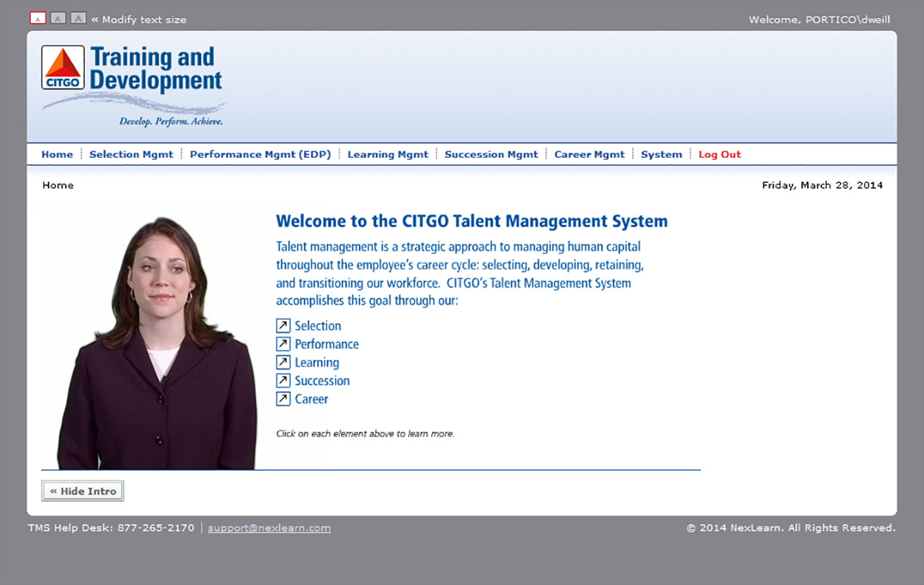Open the Career Mgmt menu
Screen dimensions: 924x585
(590, 154)
